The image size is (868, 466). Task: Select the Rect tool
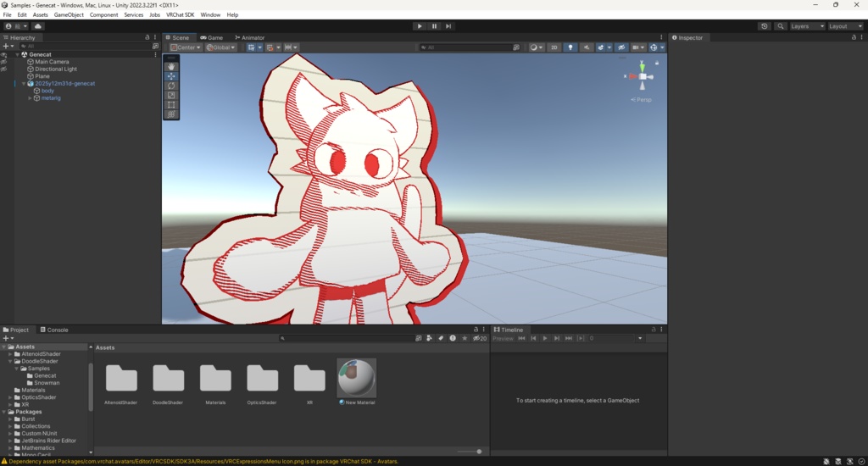click(x=171, y=104)
